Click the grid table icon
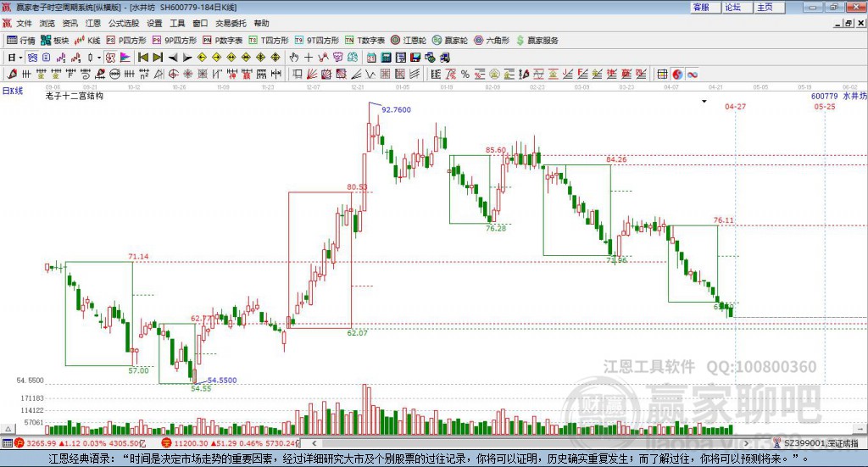Image resolution: width=868 pixels, height=467 pixels. click(x=662, y=74)
